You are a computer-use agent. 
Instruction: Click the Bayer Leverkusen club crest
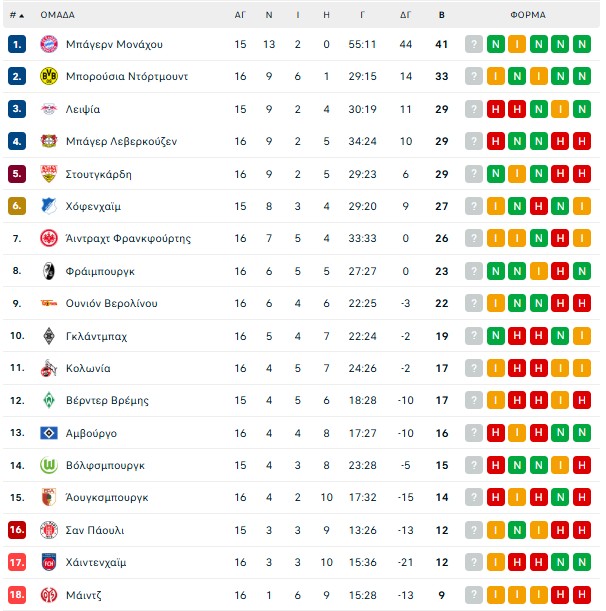coord(47,141)
